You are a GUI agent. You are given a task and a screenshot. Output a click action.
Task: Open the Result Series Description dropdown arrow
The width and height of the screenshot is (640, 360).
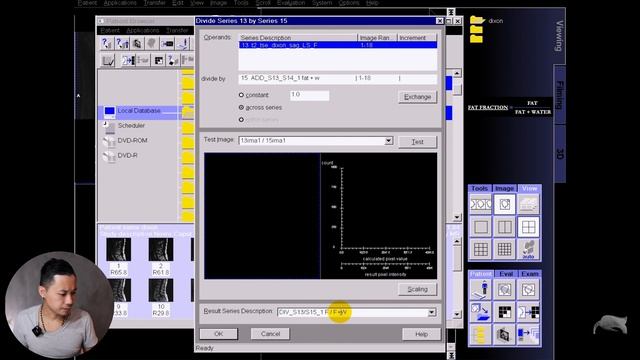tap(431, 312)
